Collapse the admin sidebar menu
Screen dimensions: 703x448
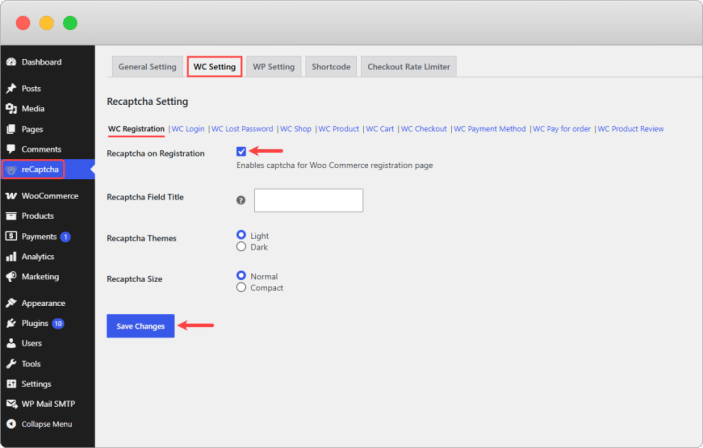pos(39,424)
